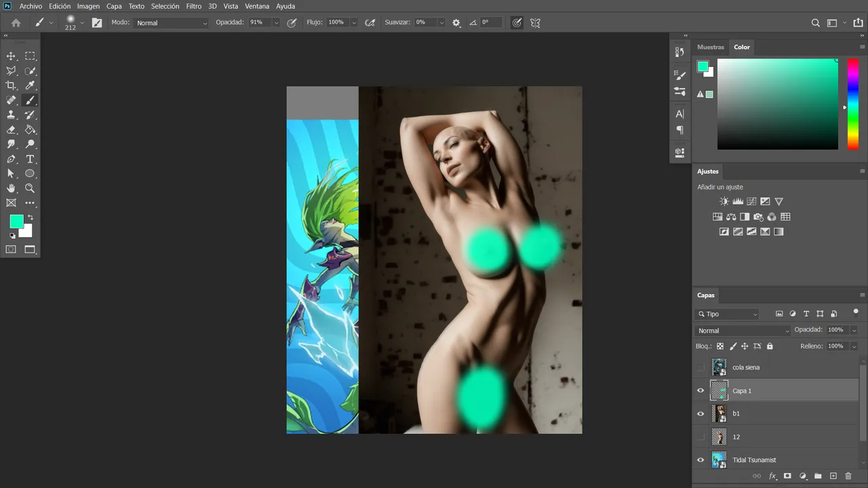Select the Eyedropper tool
The image size is (868, 488).
[x=30, y=85]
